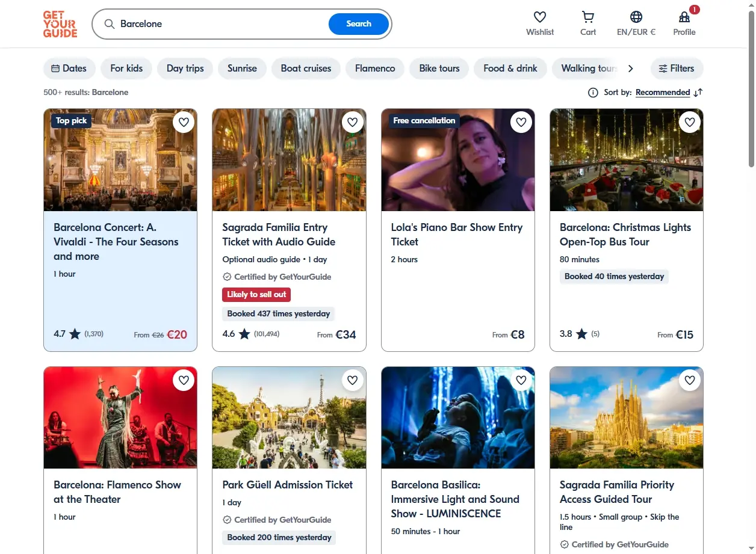The width and height of the screenshot is (756, 554).
Task: Select the Sunrise filter chip
Action: [x=242, y=69]
